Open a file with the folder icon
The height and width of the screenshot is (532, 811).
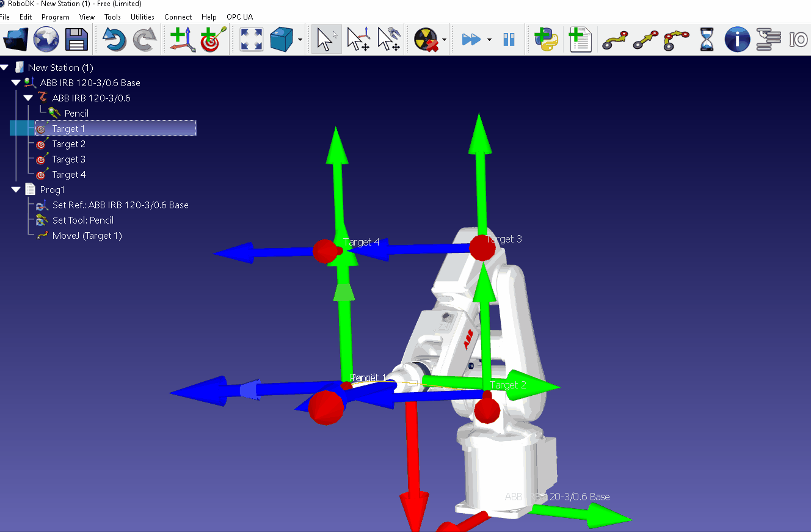pos(16,40)
